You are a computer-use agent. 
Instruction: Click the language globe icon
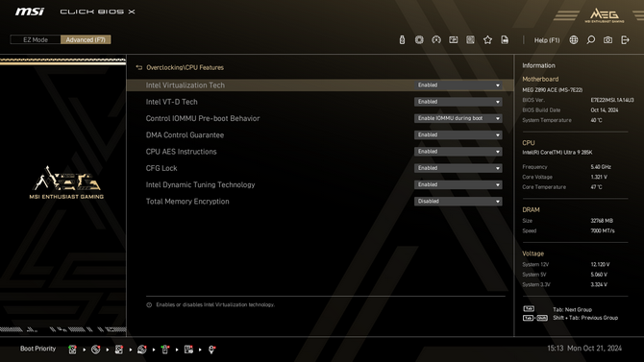coord(574,39)
